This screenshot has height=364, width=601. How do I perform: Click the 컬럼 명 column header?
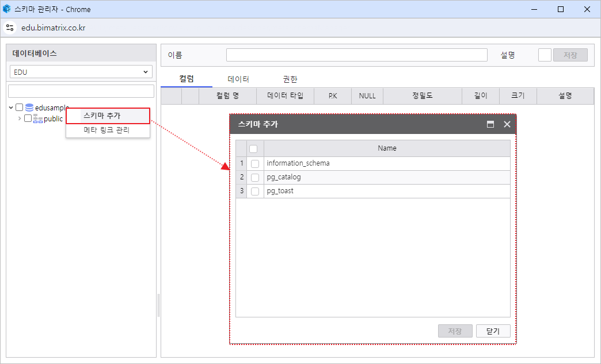click(227, 95)
